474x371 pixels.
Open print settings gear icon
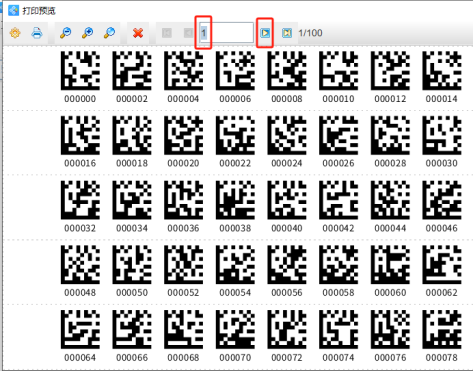(x=15, y=33)
